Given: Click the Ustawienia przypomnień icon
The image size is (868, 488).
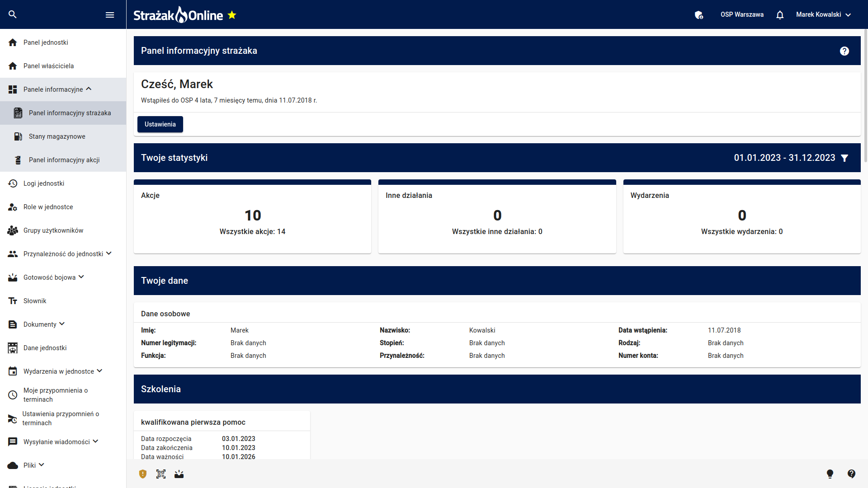Looking at the screenshot, I should (x=13, y=418).
